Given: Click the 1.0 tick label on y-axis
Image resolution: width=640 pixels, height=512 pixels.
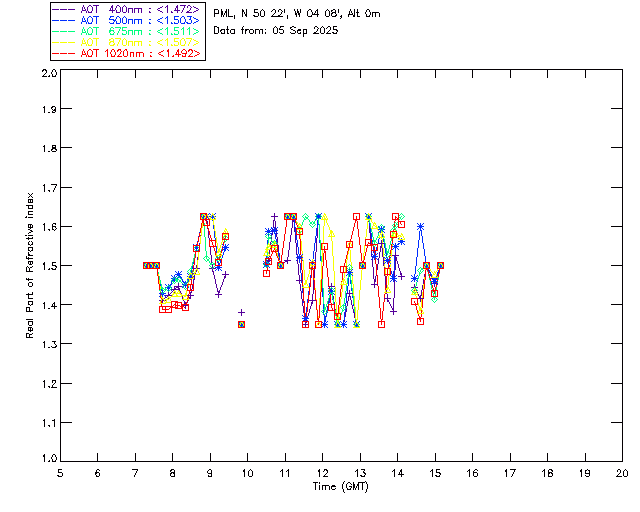Looking at the screenshot, I should click(47, 460).
